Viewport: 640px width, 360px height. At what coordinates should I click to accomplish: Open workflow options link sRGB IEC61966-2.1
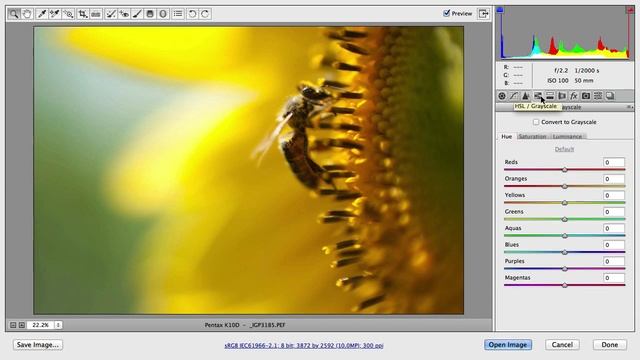[304, 346]
